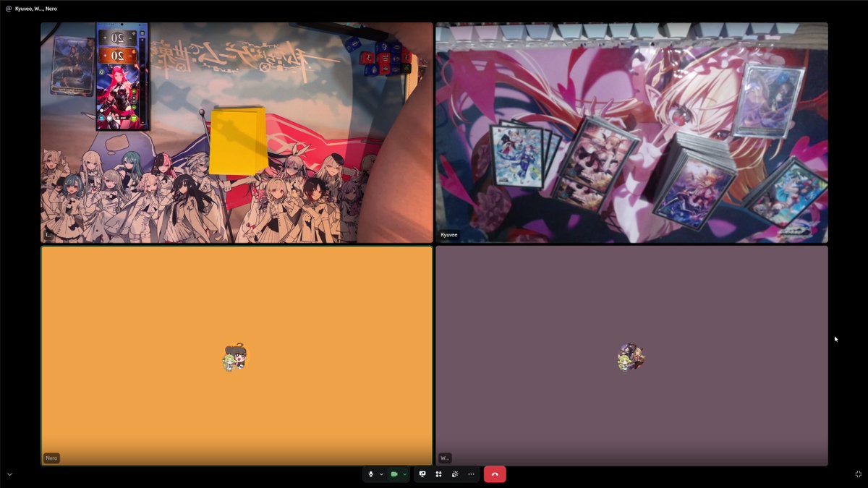Viewport: 868px width, 488px height.
Task: Expand the bottom-left down chevron
Action: point(9,474)
